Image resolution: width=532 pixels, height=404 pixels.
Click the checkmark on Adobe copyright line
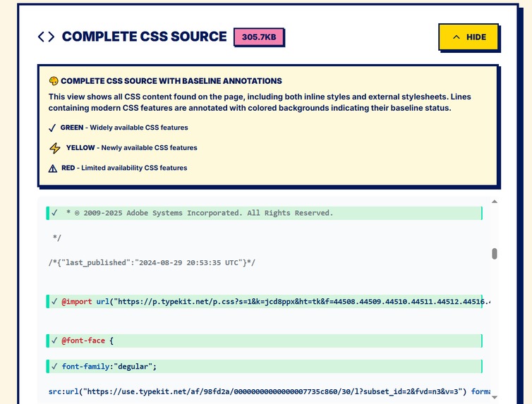(54, 213)
